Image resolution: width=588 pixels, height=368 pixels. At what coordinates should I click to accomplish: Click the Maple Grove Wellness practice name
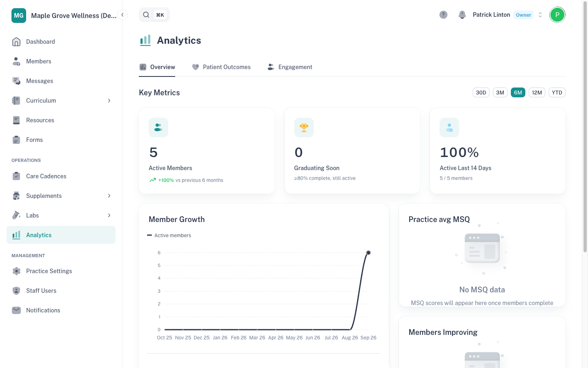(74, 16)
